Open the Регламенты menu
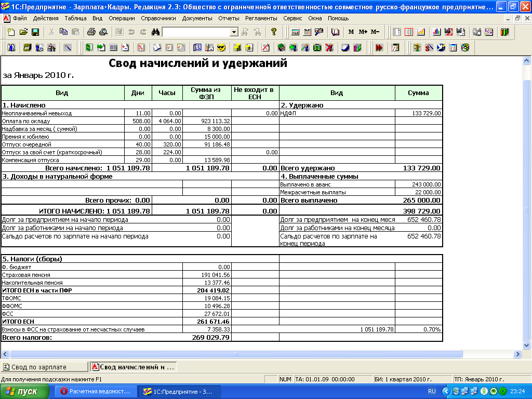 click(x=261, y=18)
